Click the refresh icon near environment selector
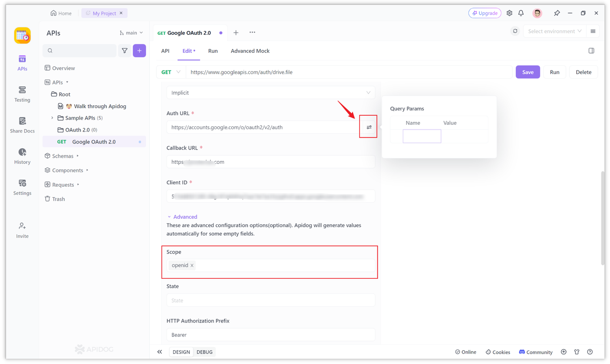610x364 pixels. [x=515, y=31]
